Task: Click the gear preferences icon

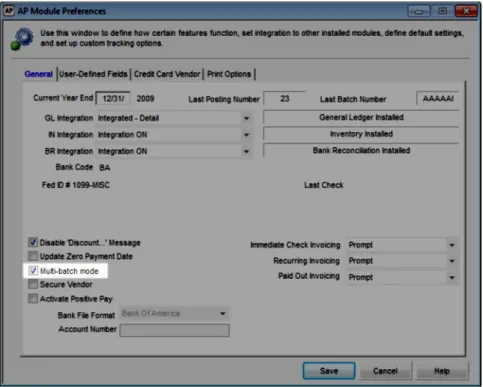Action: tap(22, 39)
